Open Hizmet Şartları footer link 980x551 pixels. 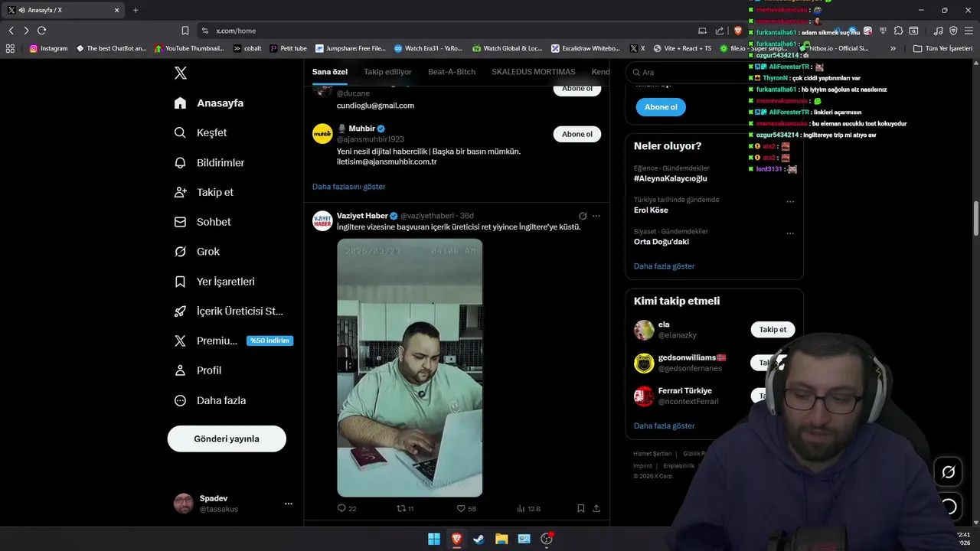[652, 454]
